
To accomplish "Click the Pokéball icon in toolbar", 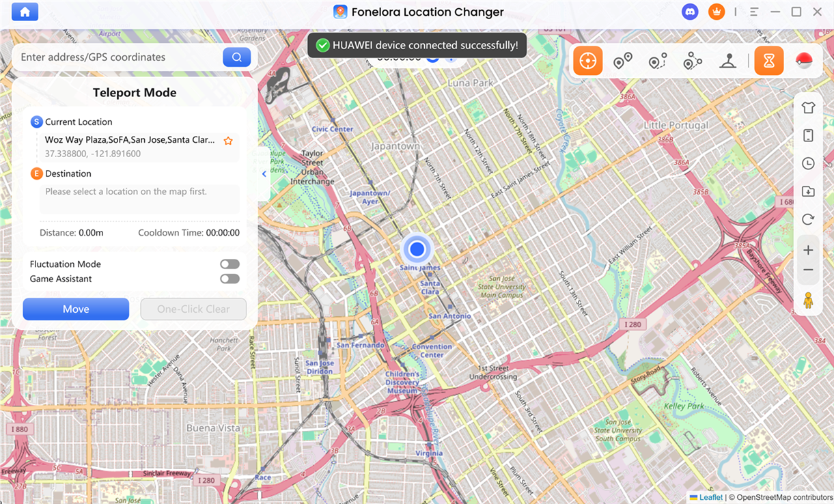I will click(804, 61).
